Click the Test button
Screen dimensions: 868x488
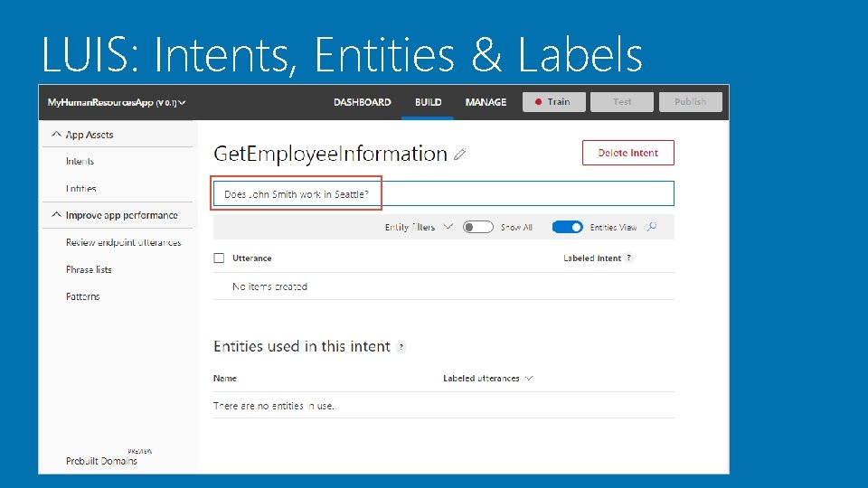[622, 102]
